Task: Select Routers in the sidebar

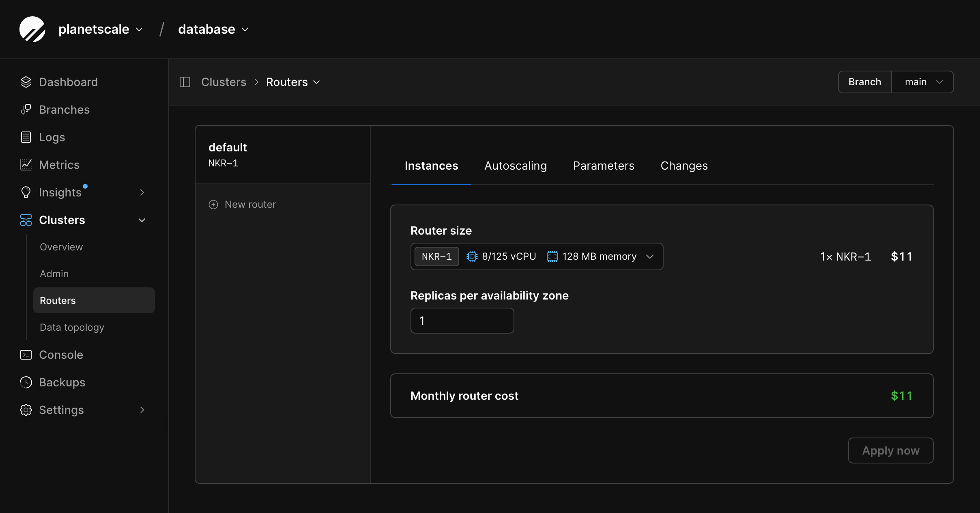Action: pyautogui.click(x=94, y=300)
